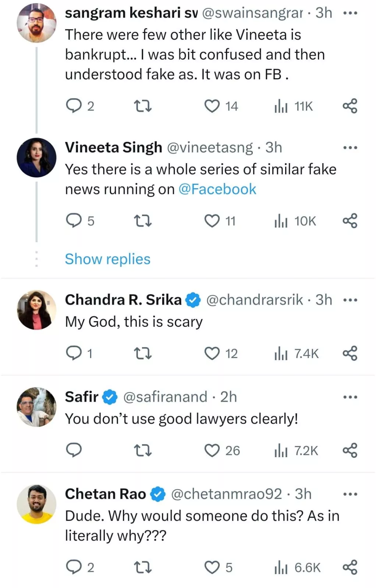
Task: Open the @Facebook mention link
Action: point(217,189)
